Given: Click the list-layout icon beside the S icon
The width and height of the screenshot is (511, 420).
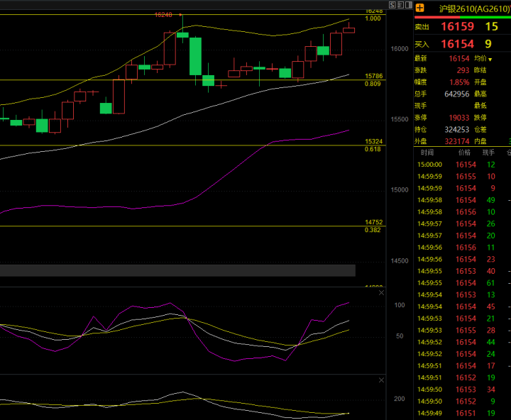Looking at the screenshot, I should point(400,5).
